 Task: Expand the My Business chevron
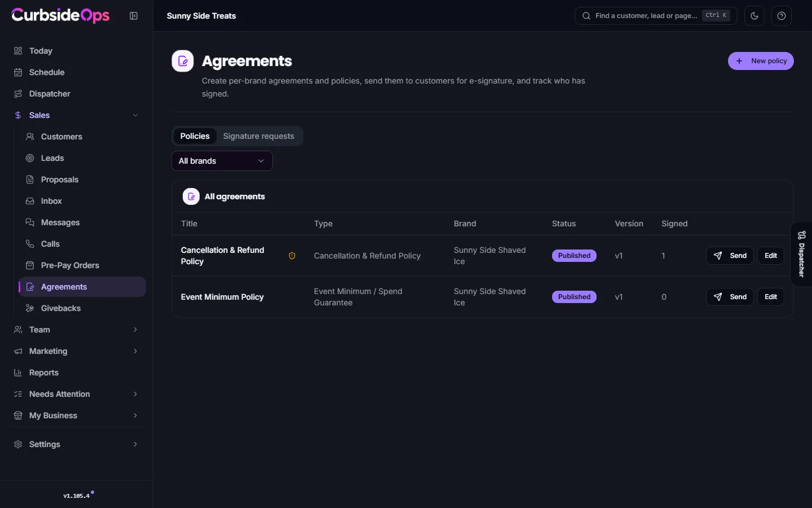pos(135,415)
